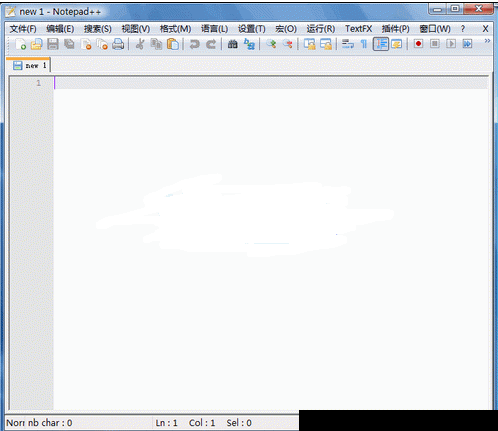Print the document with the printer icon

(x=118, y=44)
